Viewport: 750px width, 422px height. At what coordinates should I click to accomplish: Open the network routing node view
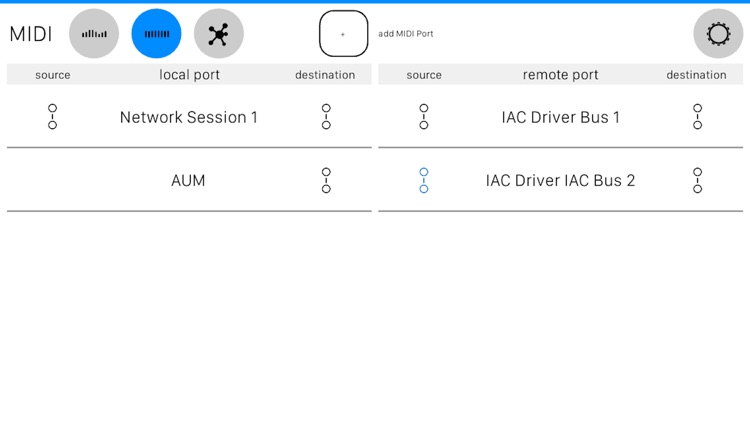tap(219, 33)
